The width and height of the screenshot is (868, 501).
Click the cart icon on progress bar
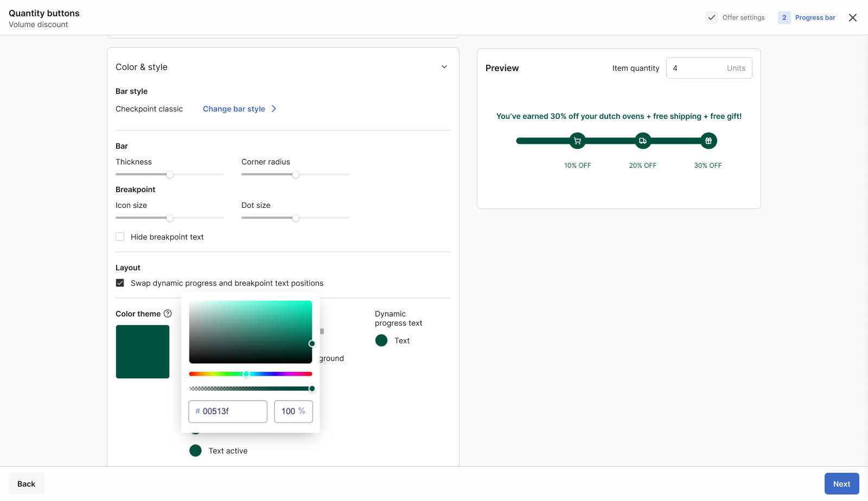coord(577,141)
